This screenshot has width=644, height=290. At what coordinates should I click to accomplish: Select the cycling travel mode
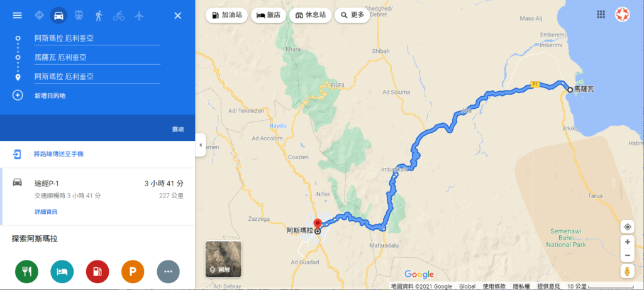pos(119,16)
